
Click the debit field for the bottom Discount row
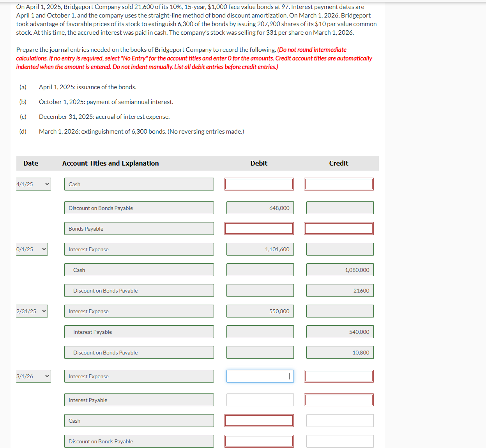(x=259, y=441)
